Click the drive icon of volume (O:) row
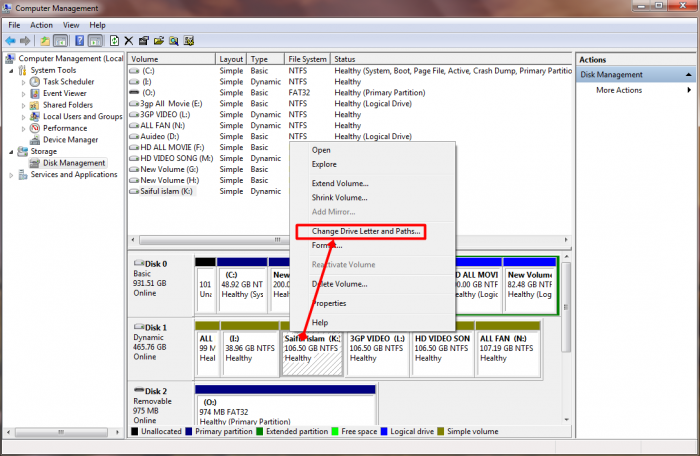Image resolution: width=700 pixels, height=456 pixels. coord(134,92)
